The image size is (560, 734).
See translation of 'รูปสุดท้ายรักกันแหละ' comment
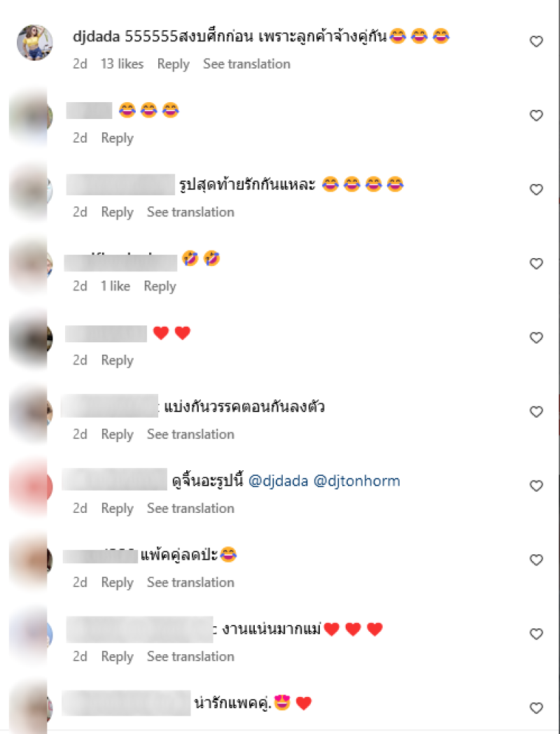[190, 212]
